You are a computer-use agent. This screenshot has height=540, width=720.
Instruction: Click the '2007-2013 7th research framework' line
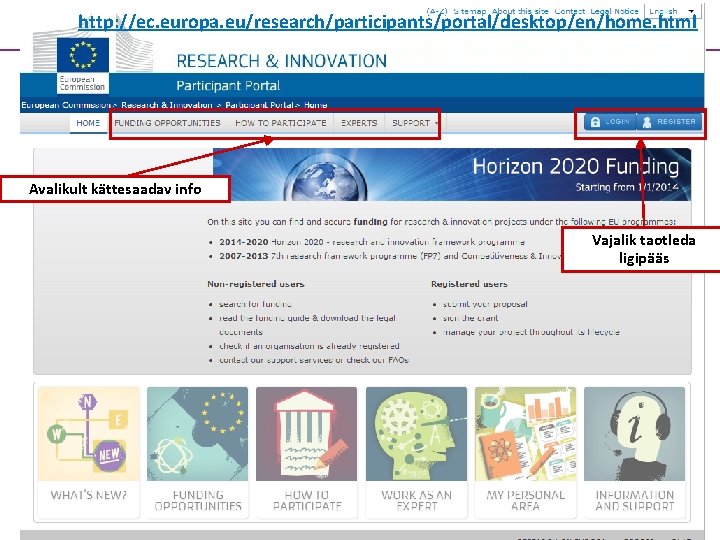(x=389, y=256)
